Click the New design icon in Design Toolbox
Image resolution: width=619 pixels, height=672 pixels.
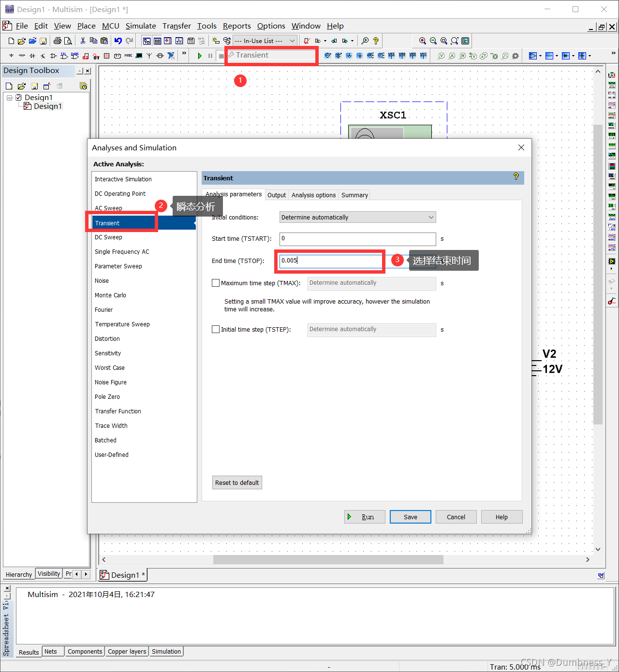pyautogui.click(x=9, y=86)
